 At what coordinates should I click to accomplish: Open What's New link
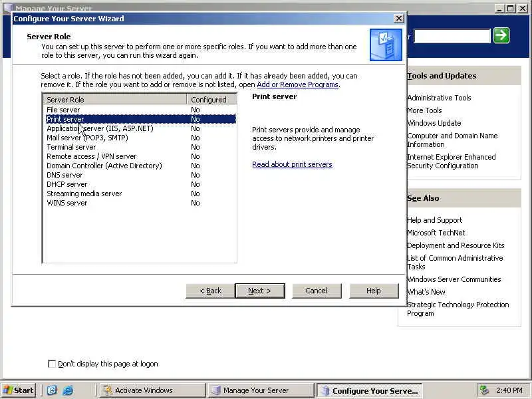(x=426, y=292)
